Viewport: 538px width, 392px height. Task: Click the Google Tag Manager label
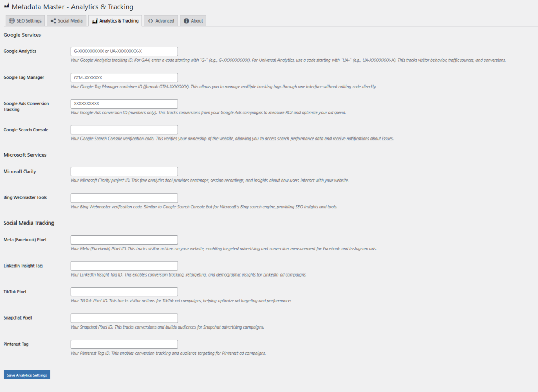coord(24,78)
